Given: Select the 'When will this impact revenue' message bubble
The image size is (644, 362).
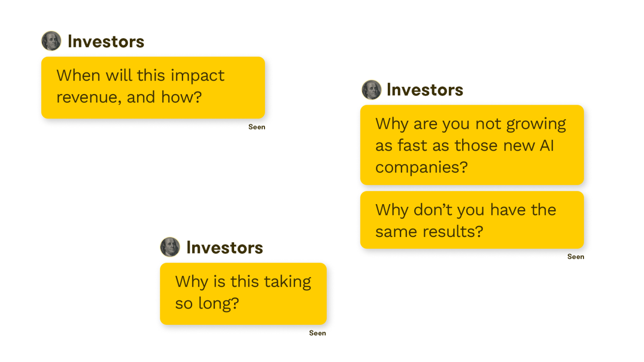Looking at the screenshot, I should point(153,87).
